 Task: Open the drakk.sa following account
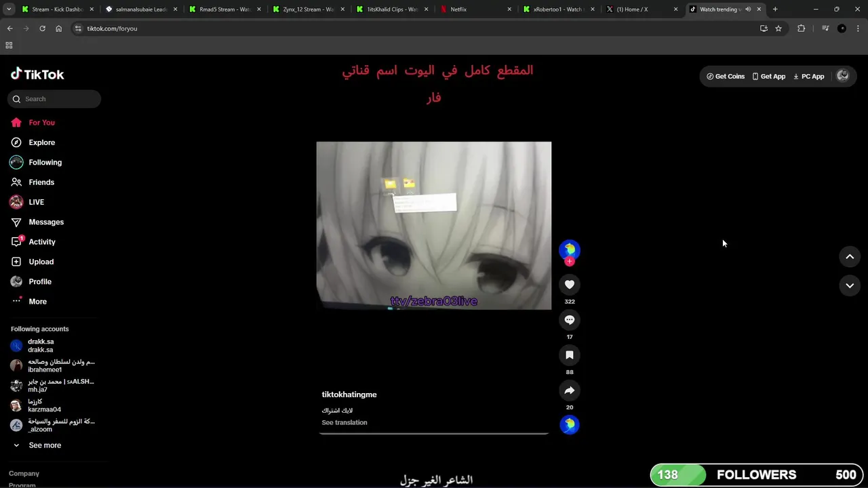click(54, 346)
